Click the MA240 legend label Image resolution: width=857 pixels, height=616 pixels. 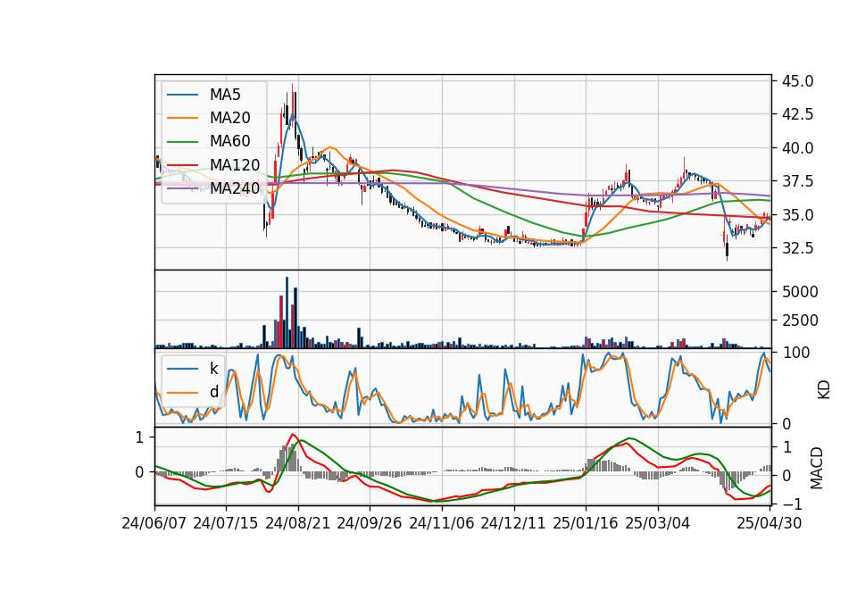pos(235,188)
